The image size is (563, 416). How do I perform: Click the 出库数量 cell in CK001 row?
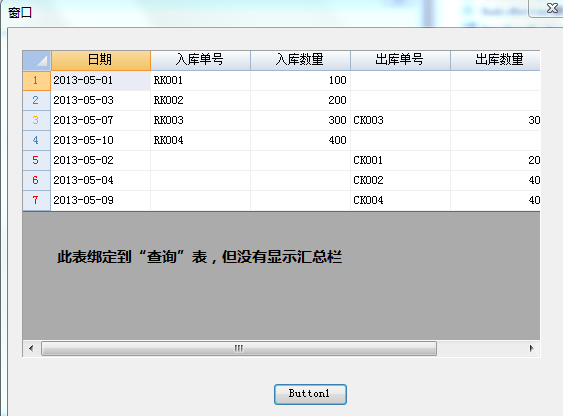495,160
